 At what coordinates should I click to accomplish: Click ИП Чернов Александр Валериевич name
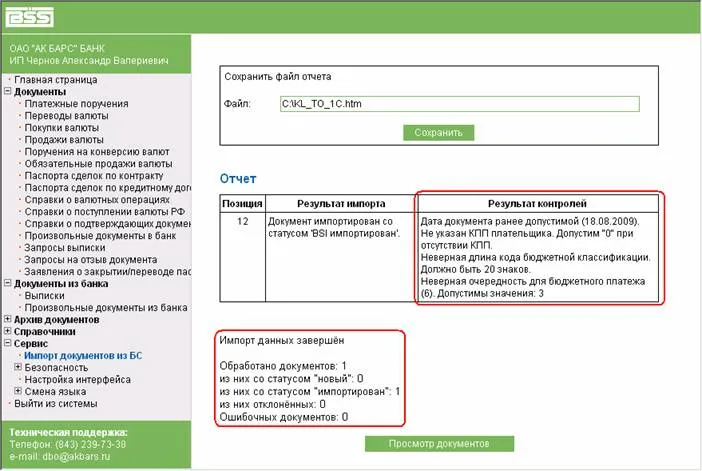pos(89,60)
